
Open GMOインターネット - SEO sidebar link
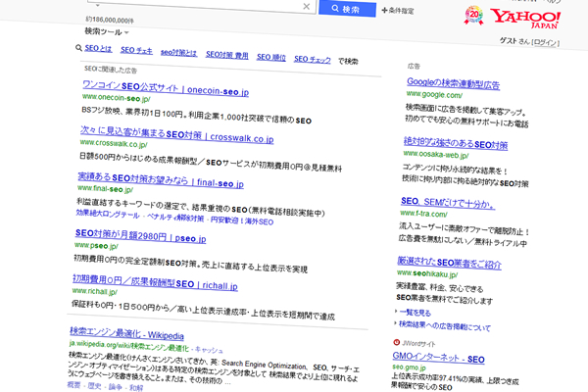[x=438, y=357]
